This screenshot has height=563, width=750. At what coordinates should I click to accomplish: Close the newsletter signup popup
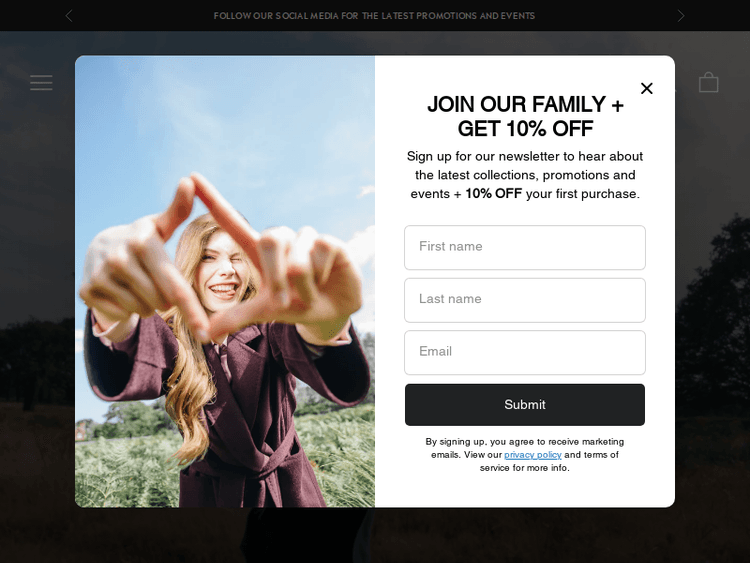[647, 88]
